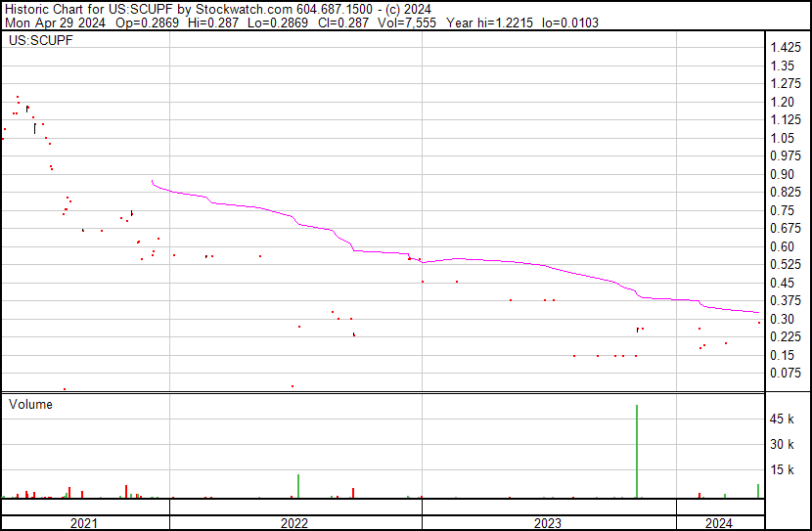Select the 2023 year label on timeline

(x=548, y=523)
